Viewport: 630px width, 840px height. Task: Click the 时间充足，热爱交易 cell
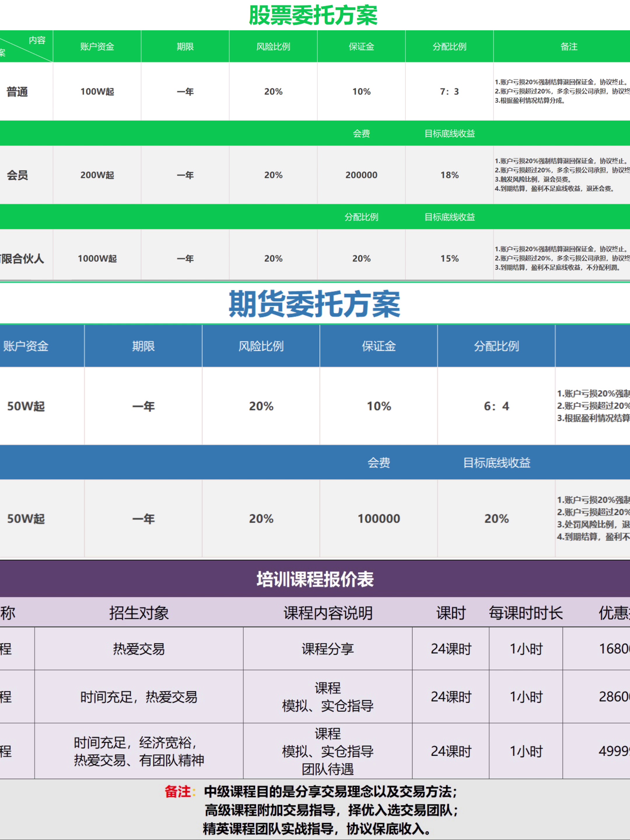tap(139, 697)
